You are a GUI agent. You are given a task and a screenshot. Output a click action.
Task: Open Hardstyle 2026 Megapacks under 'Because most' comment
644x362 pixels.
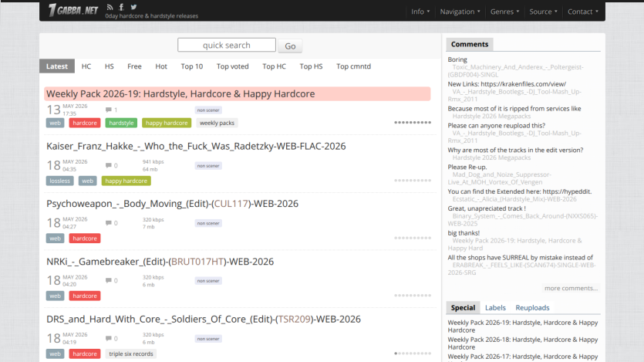tap(491, 117)
